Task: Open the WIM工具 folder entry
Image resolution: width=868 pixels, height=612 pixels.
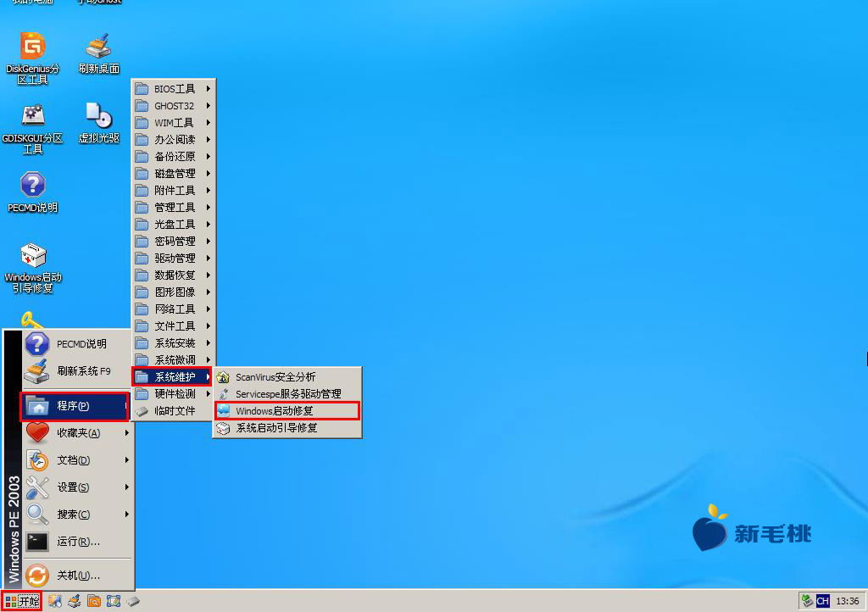Action: tap(173, 123)
